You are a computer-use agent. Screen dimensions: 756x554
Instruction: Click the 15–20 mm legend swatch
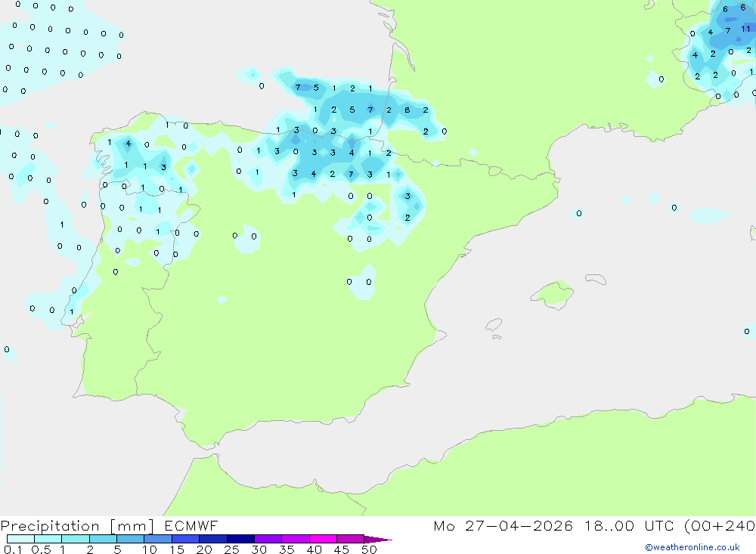[x=185, y=539]
